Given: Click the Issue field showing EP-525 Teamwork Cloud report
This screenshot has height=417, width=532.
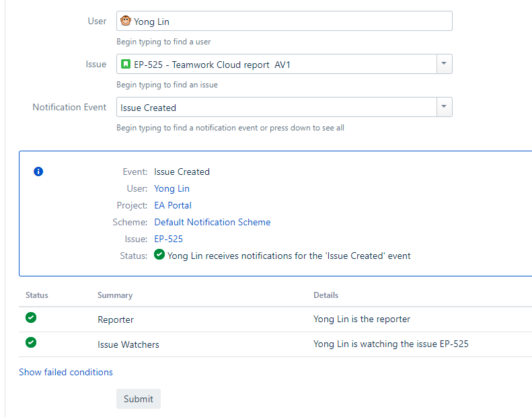Looking at the screenshot, I should pyautogui.click(x=276, y=64).
